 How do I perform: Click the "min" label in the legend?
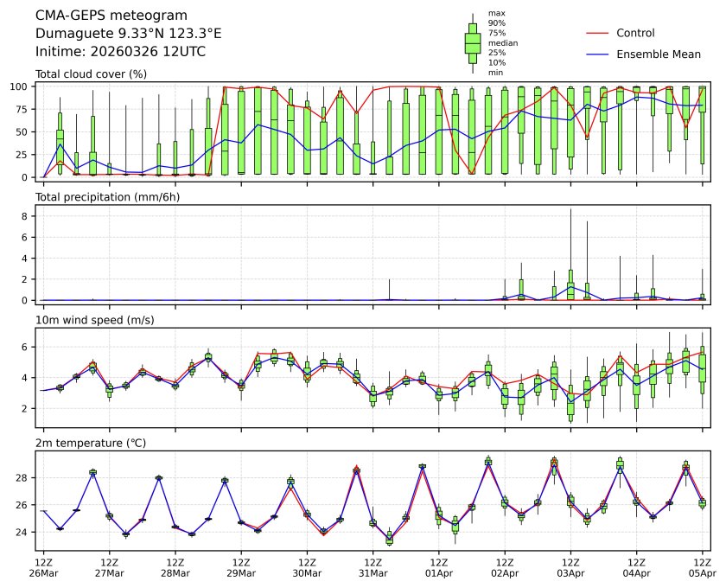pos(495,73)
